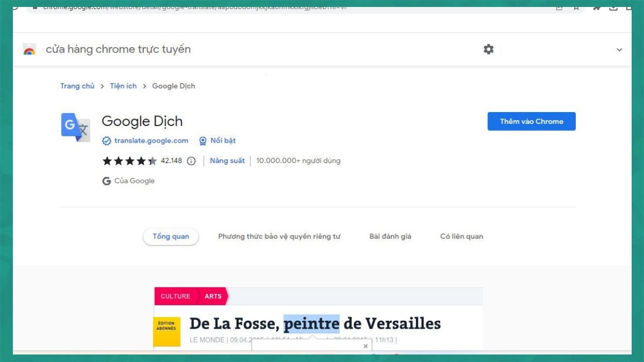The image size is (644, 362).
Task: Open the Phương thức bảo vệ quyền riêng tư tab
Action: tap(279, 236)
